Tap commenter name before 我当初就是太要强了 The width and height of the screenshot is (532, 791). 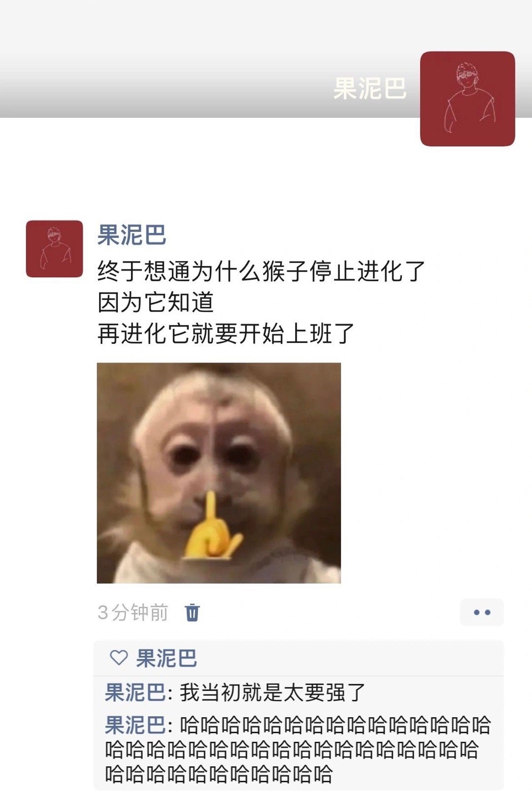coord(135,692)
